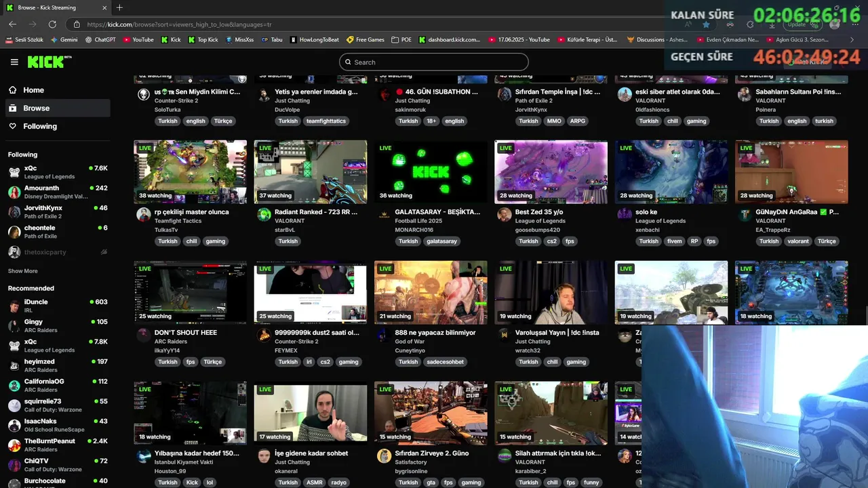Open the Free Games bookmark
868x488 pixels.
pyautogui.click(x=366, y=40)
